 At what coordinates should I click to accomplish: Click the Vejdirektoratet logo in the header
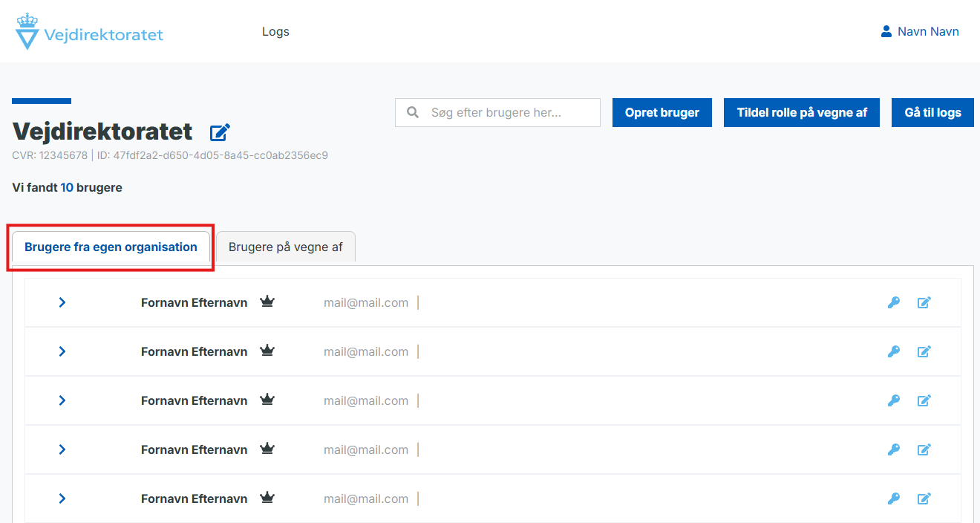pyautogui.click(x=89, y=31)
